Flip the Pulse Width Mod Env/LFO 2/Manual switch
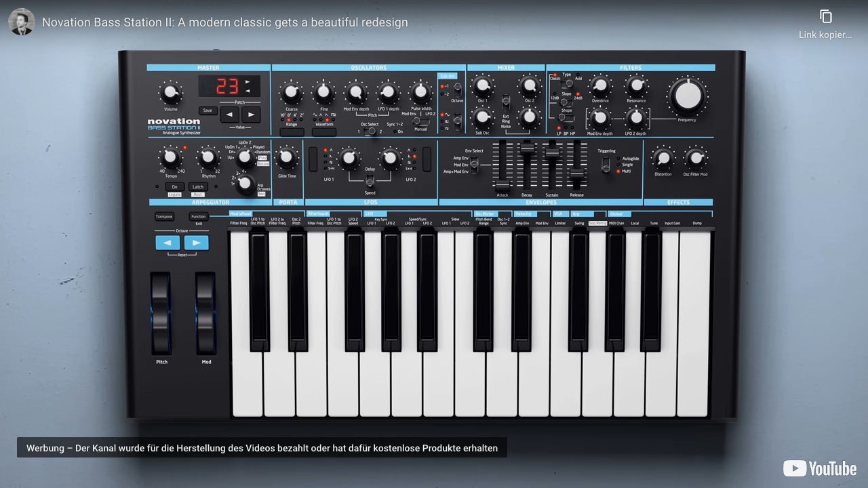The image size is (868, 488). (x=420, y=121)
